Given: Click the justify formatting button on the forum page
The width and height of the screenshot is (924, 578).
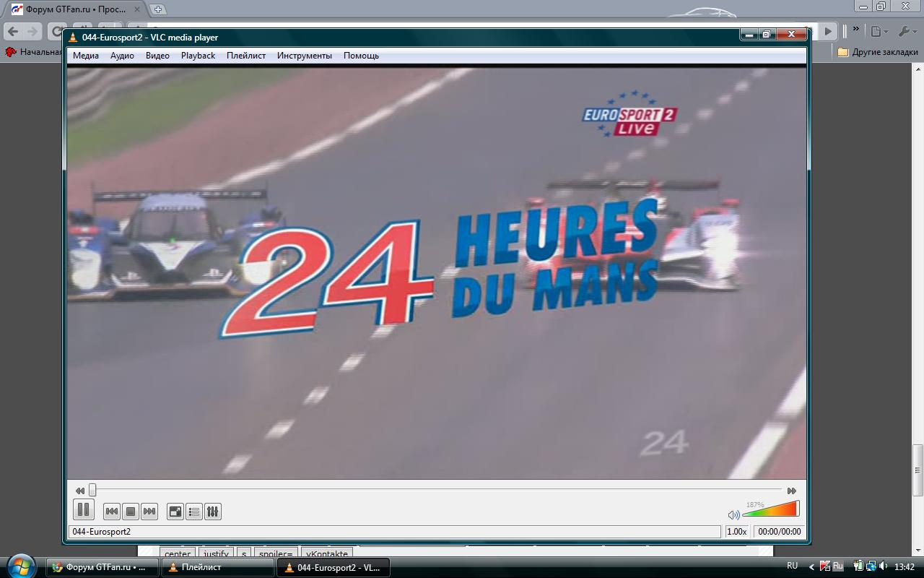Looking at the screenshot, I should (216, 553).
